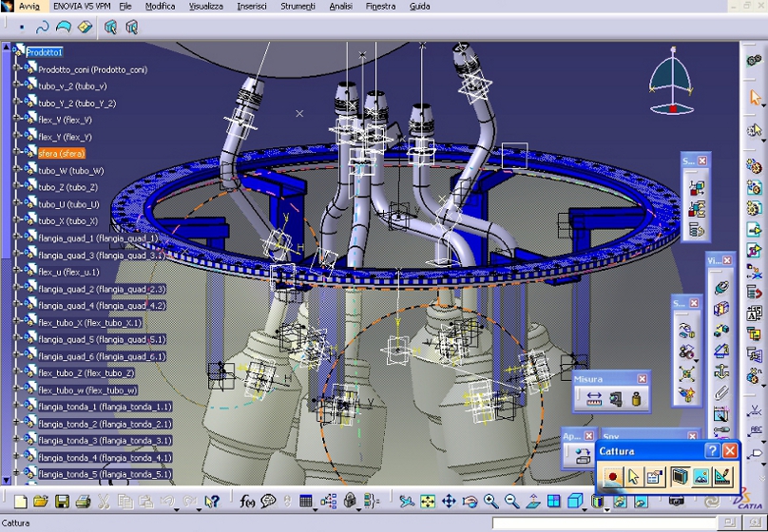Click the anchor icon in the Vi... toolbar

click(x=721, y=371)
